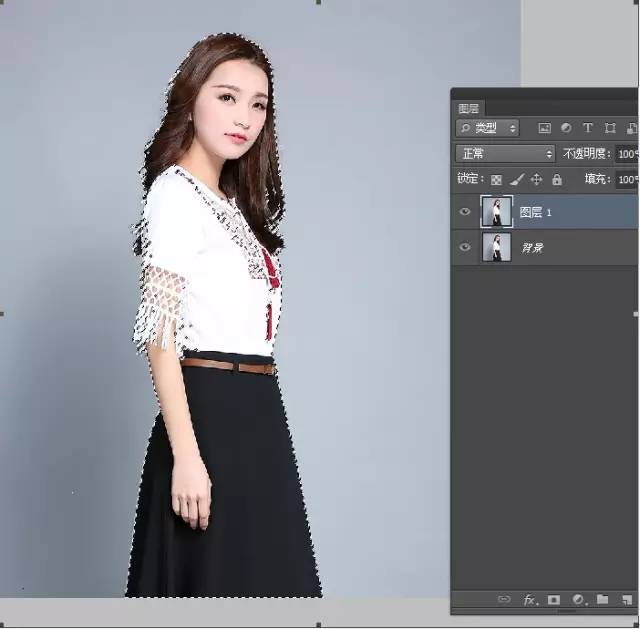Screen dimensions: 640x629
Task: Click the pixel layer filter icon
Action: pos(545,128)
